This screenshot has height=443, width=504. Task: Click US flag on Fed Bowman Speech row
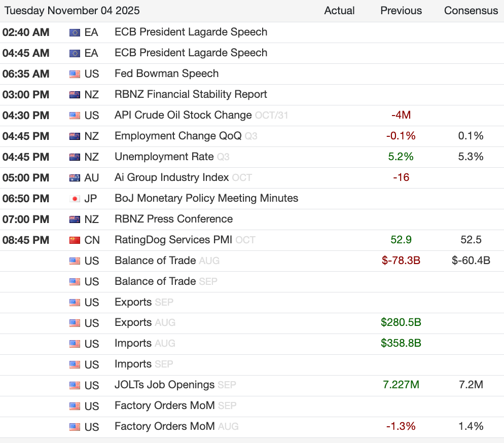tap(75, 74)
